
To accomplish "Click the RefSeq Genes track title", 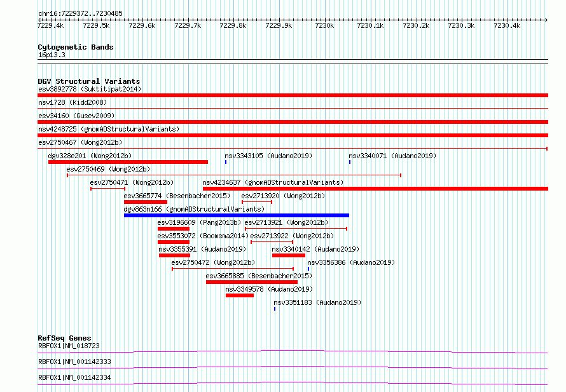I will pos(64,338).
